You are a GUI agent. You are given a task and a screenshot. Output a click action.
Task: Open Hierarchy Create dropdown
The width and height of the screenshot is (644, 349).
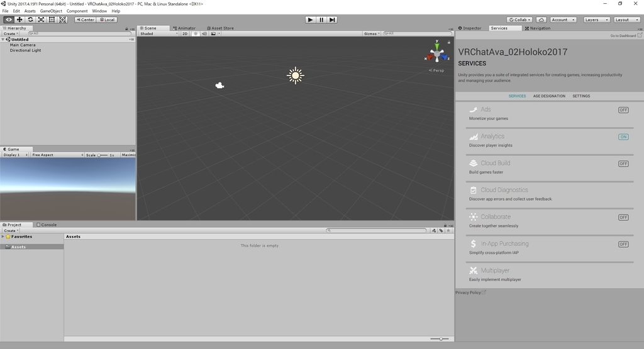click(11, 34)
